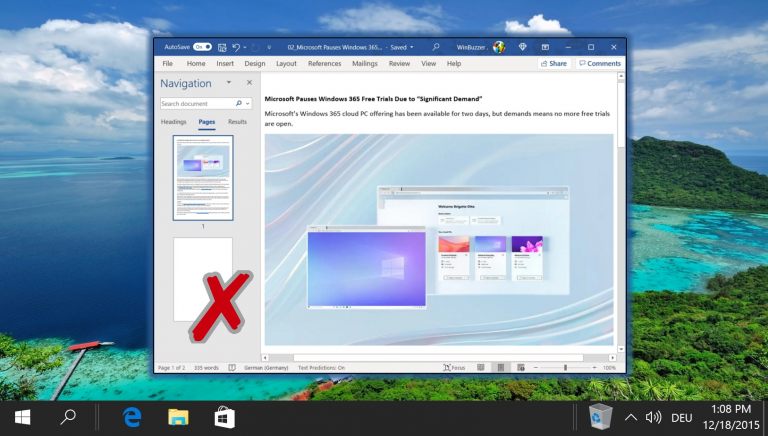768x436 pixels.
Task: Switch to Web Layout view icon
Action: (521, 368)
